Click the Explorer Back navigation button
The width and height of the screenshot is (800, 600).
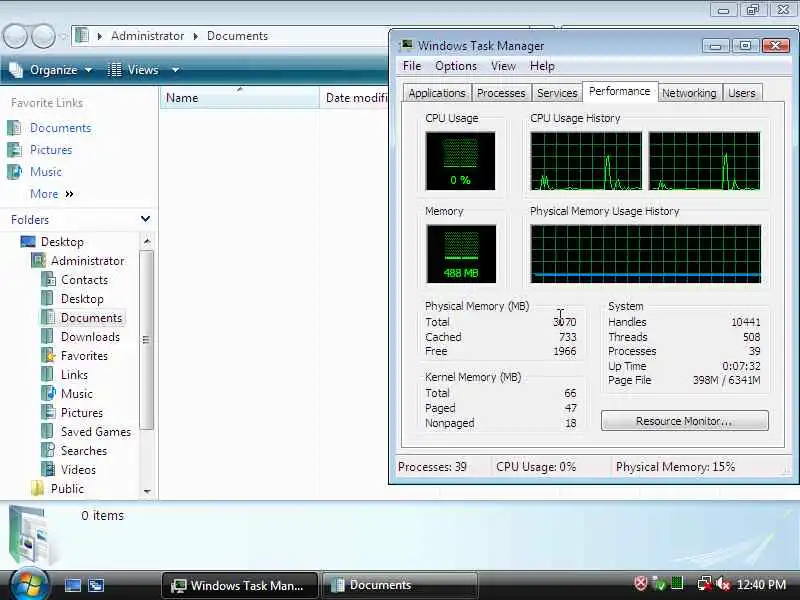(15, 36)
